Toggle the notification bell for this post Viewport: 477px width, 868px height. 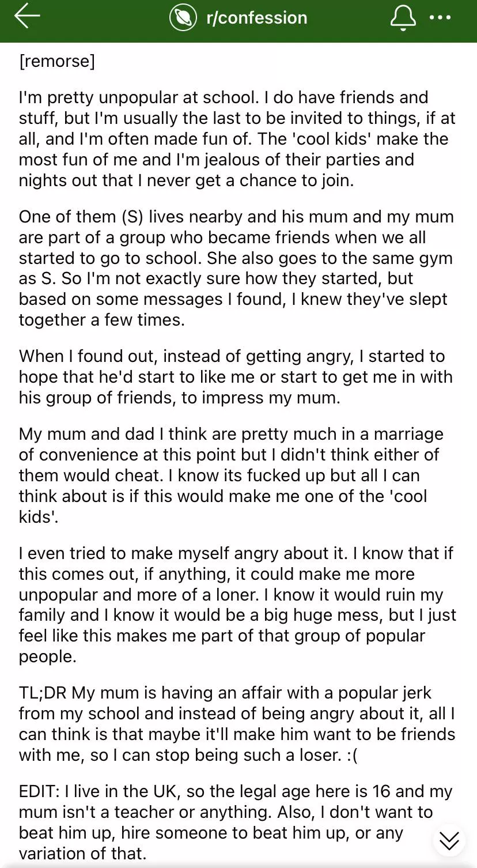pyautogui.click(x=403, y=18)
